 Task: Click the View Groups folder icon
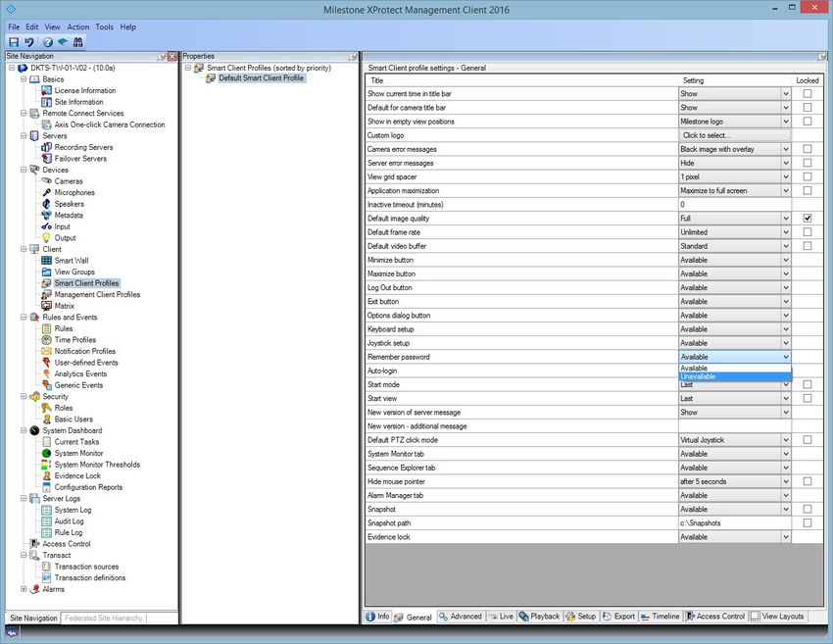47,272
